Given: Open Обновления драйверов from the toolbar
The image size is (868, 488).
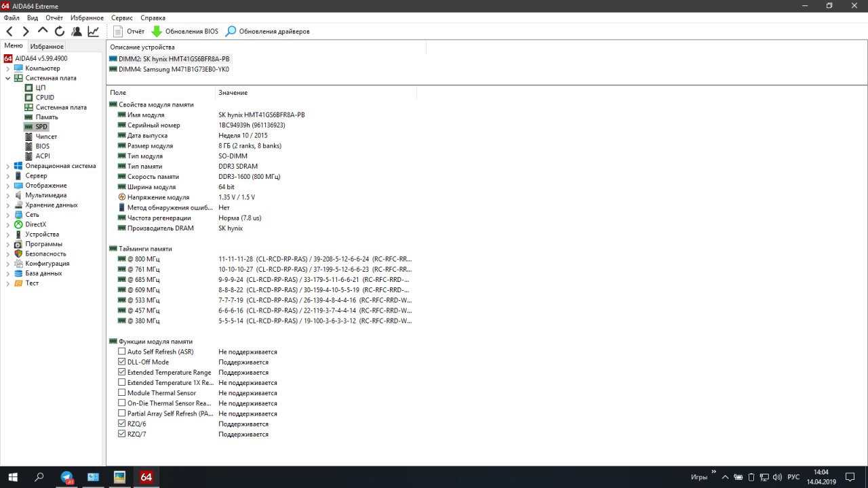Looking at the screenshot, I should point(268,31).
